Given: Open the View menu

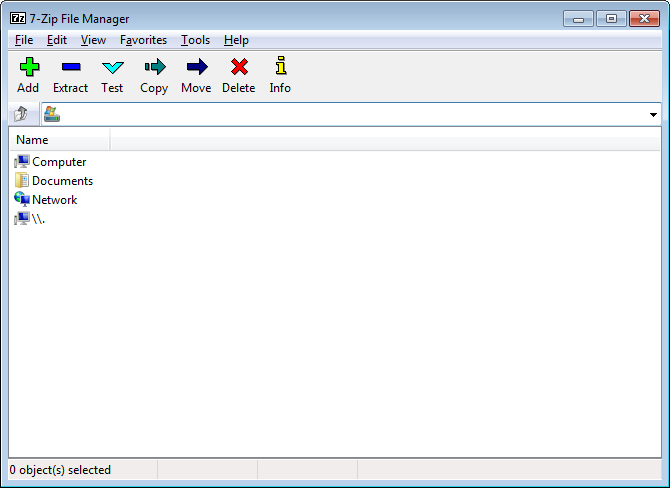Looking at the screenshot, I should [93, 40].
